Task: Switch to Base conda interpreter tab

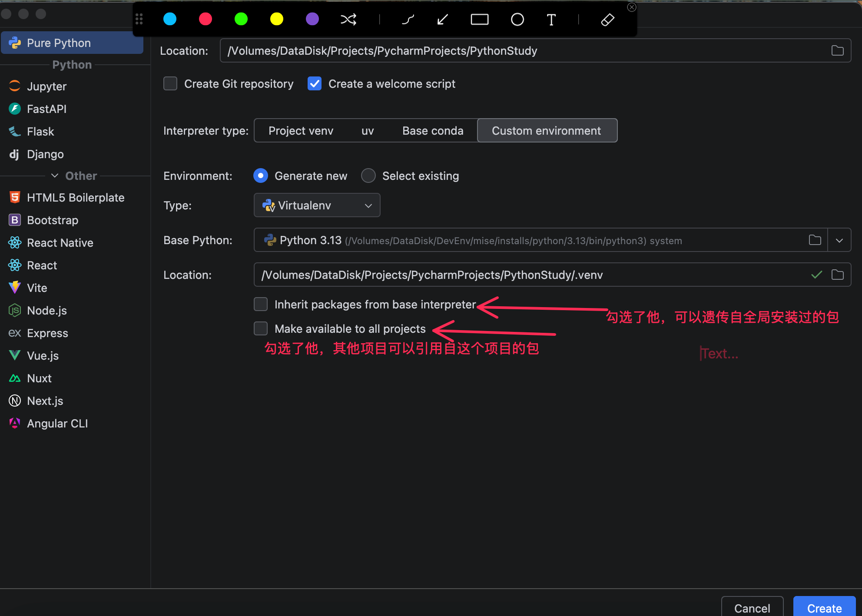Action: pyautogui.click(x=433, y=131)
